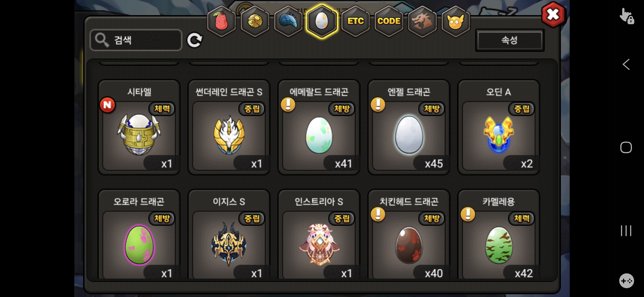The width and height of the screenshot is (644, 297).
Task: Open the fruit food tab
Action: click(222, 21)
